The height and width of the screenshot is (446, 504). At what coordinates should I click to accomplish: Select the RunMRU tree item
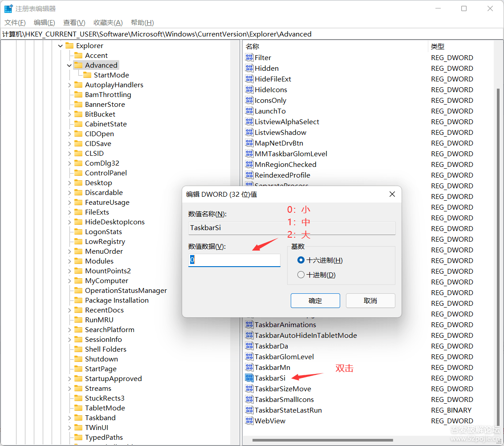pyautogui.click(x=99, y=320)
